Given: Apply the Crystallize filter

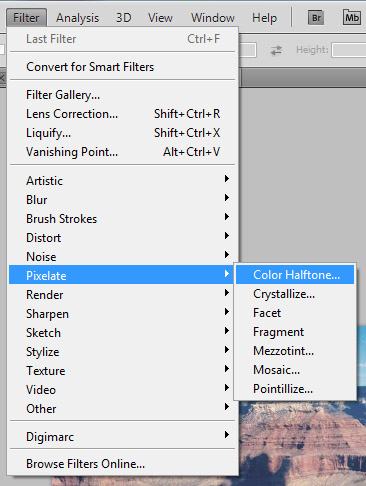Looking at the screenshot, I should tap(295, 294).
